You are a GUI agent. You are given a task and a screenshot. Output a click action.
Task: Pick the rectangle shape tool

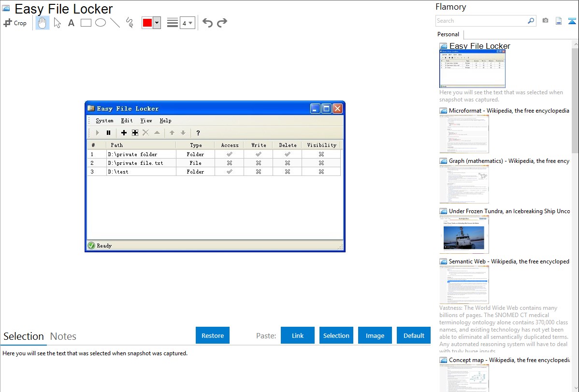click(x=86, y=23)
